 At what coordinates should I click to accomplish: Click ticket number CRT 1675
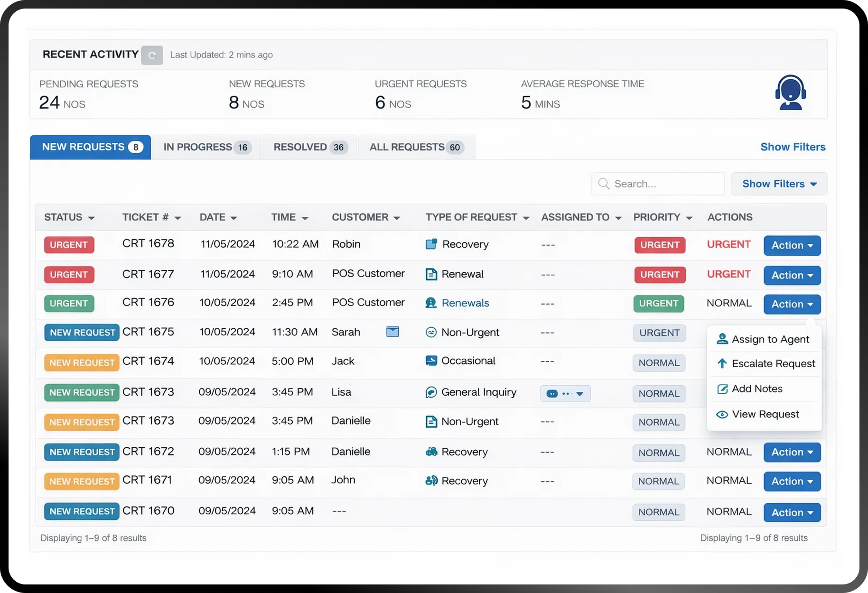148,332
